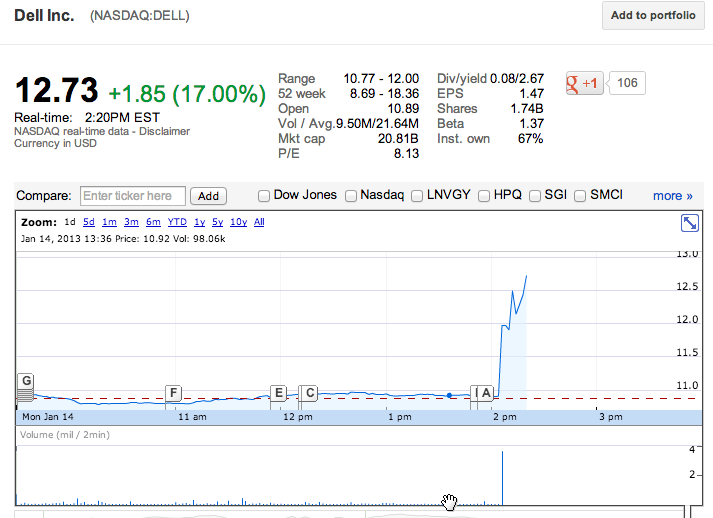Click the Add button beside ticker field
The image size is (713, 518).
[x=208, y=196]
